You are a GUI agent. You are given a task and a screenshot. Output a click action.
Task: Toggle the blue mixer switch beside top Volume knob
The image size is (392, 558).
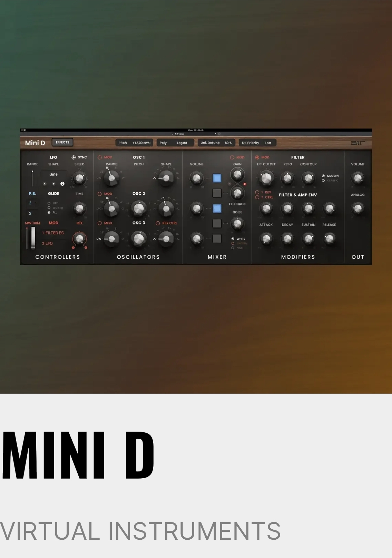(x=217, y=178)
